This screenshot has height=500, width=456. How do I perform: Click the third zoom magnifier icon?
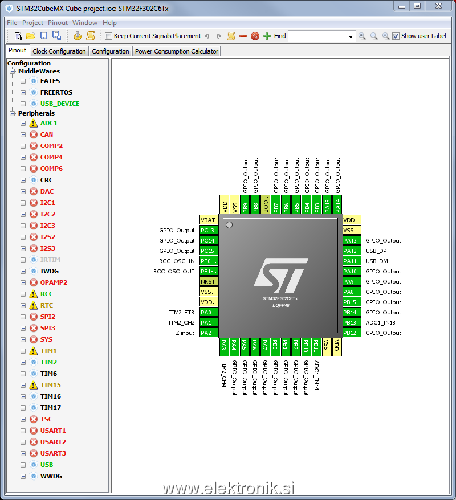(x=386, y=36)
